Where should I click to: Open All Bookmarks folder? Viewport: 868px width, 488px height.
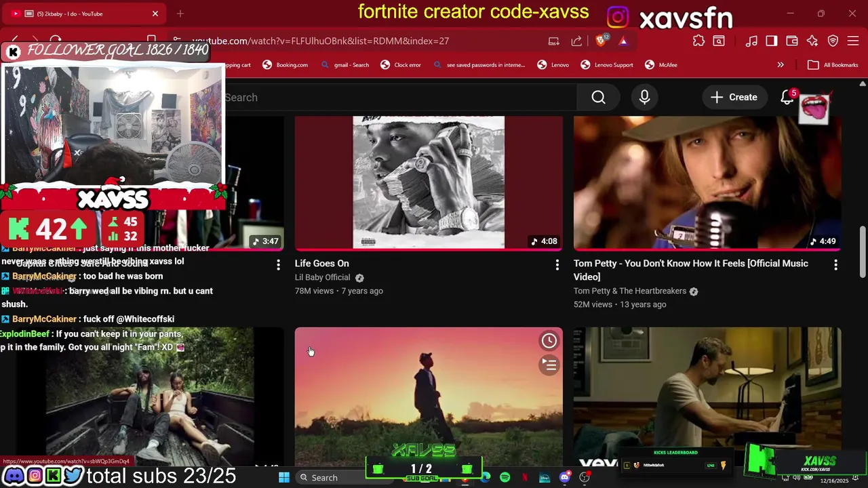coord(833,65)
